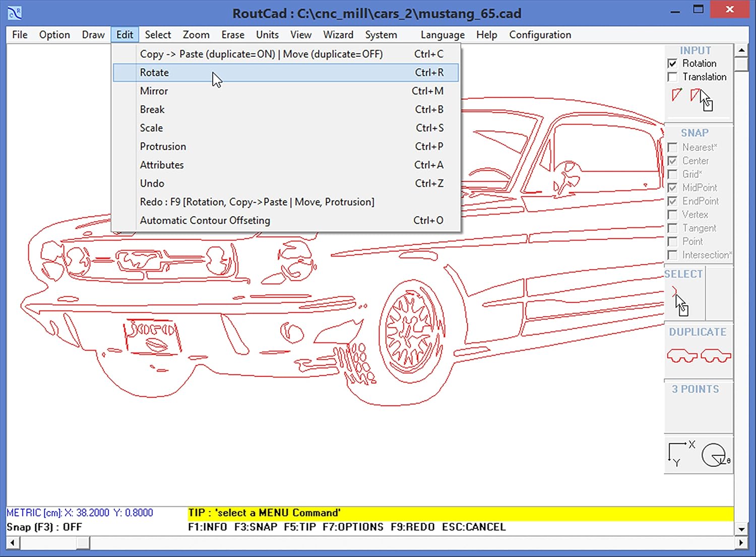The height and width of the screenshot is (557, 756).
Task: Open the Edit menu
Action: click(x=124, y=34)
